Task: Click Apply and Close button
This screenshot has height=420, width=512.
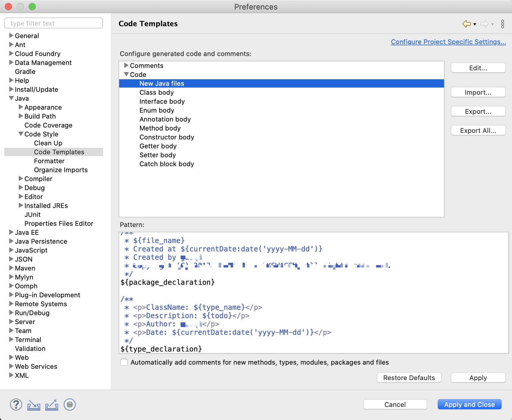Action: 469,405
